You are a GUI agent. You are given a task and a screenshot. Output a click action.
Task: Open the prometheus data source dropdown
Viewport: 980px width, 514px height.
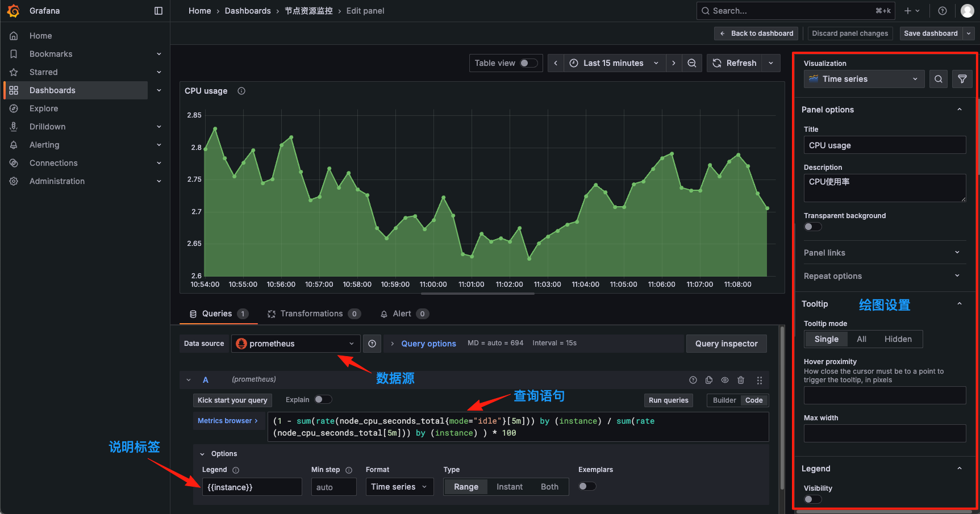point(295,343)
